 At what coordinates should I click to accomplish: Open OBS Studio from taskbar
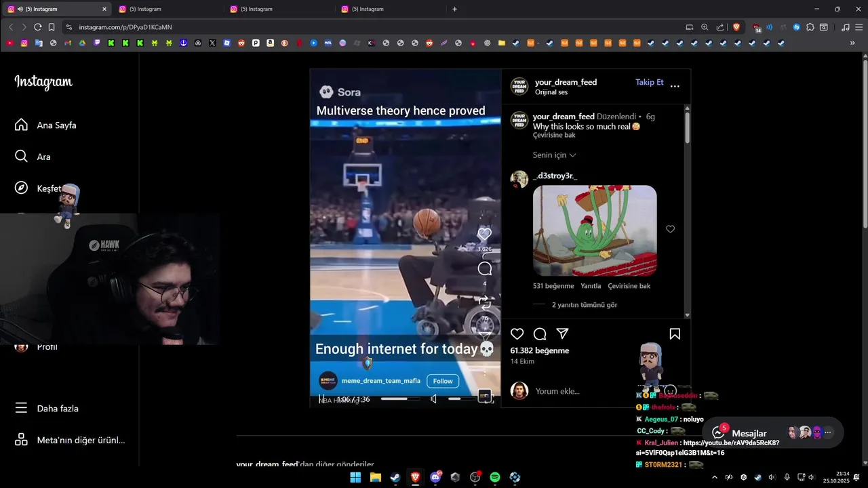coord(475,477)
